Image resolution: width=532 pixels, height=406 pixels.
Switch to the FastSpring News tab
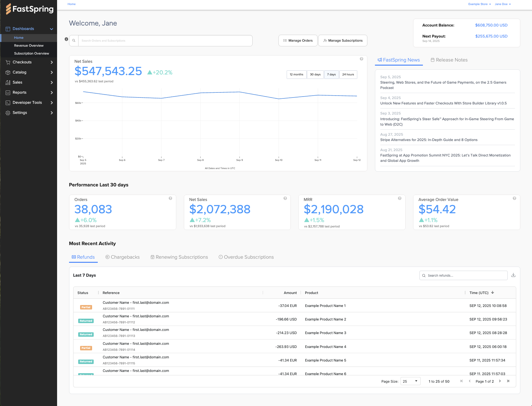(399, 60)
